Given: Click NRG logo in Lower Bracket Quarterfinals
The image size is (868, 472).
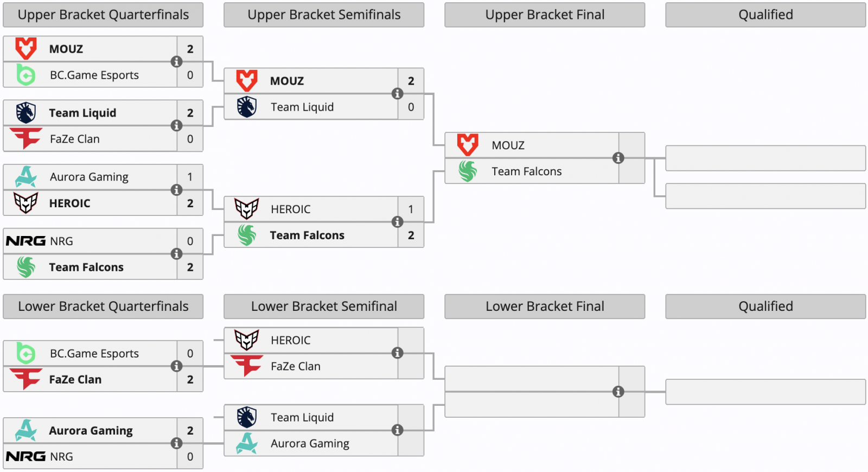Looking at the screenshot, I should 25,456.
